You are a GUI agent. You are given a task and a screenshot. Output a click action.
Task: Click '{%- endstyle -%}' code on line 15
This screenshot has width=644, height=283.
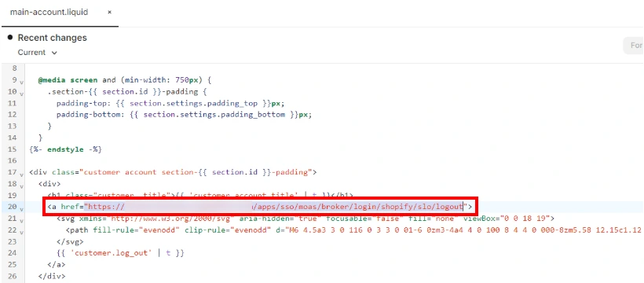[65, 149]
